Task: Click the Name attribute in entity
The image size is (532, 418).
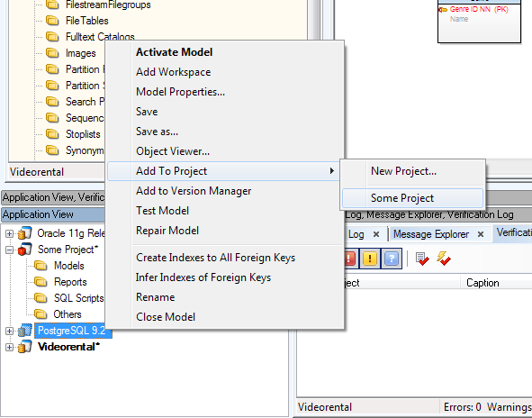Action: pos(459,19)
